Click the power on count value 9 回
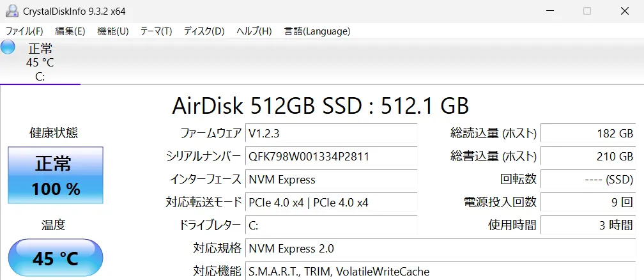 (x=588, y=202)
